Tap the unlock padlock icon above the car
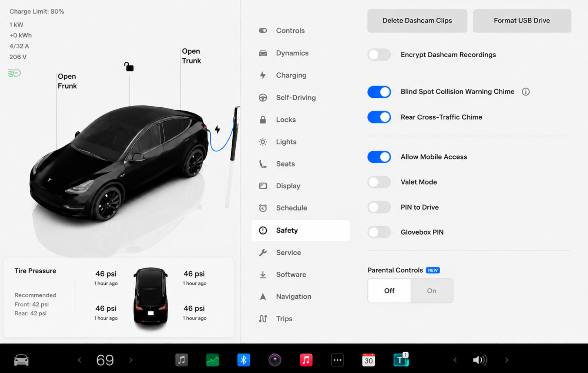Screen dimensions: 588x373 (129, 66)
